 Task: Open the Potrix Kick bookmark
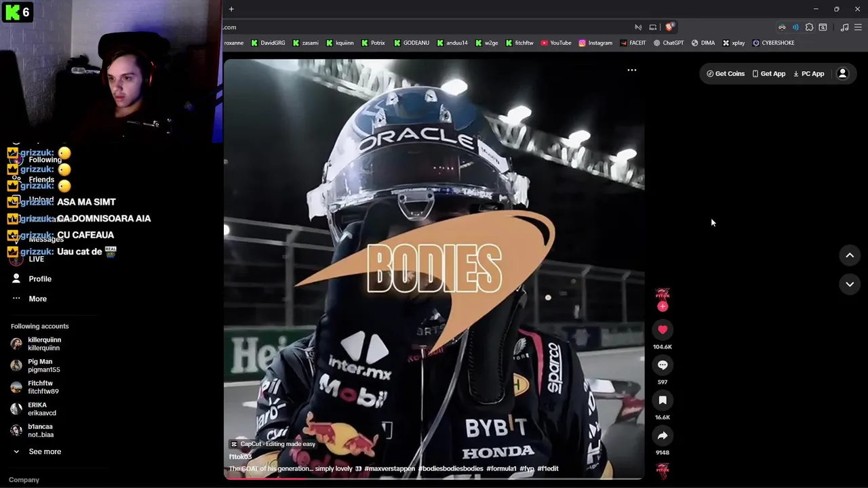pyautogui.click(x=373, y=43)
